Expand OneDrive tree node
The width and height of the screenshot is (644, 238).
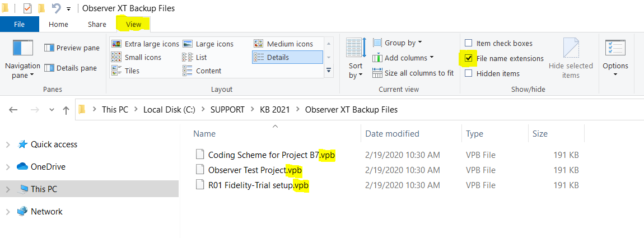pos(7,167)
